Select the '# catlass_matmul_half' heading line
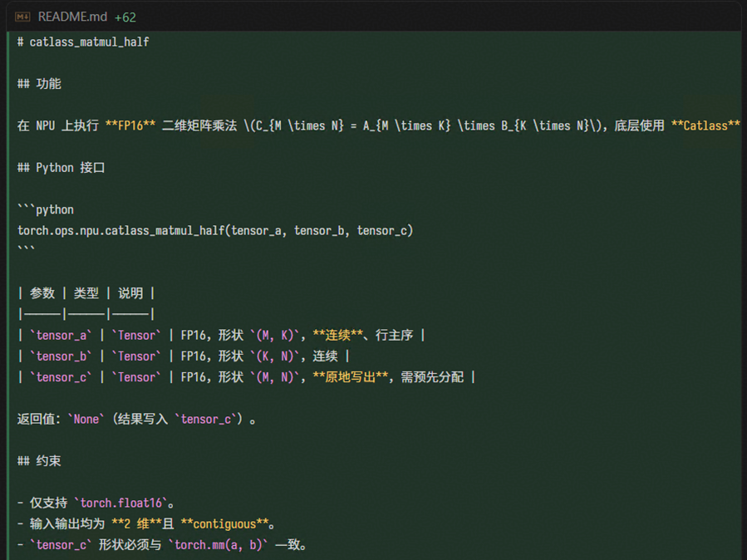 pyautogui.click(x=83, y=42)
